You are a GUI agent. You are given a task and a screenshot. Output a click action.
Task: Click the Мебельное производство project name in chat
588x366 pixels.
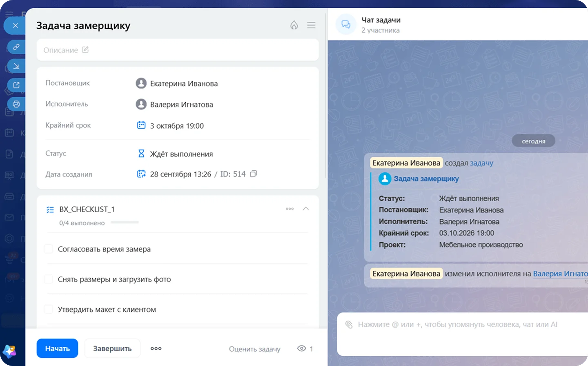pyautogui.click(x=481, y=245)
